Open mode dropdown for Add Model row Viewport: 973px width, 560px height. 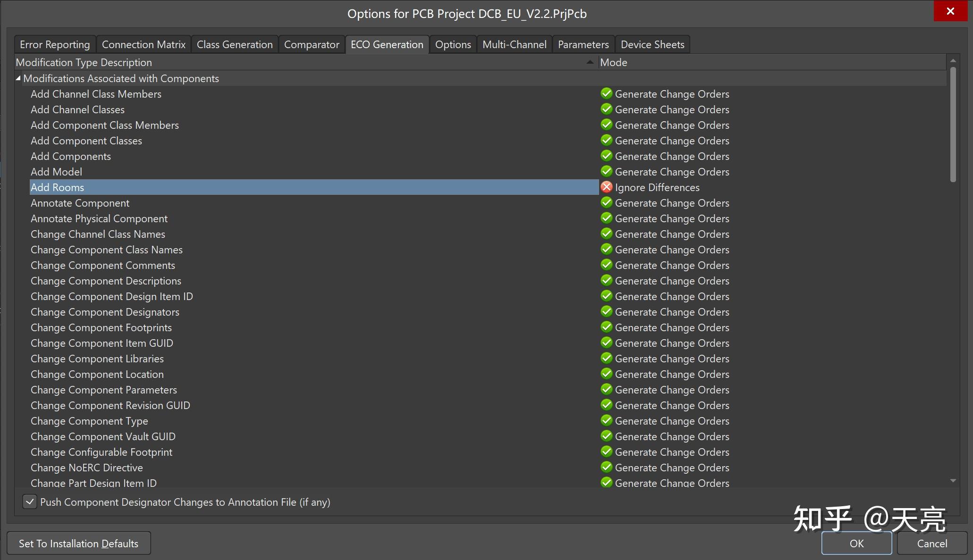[x=671, y=172]
